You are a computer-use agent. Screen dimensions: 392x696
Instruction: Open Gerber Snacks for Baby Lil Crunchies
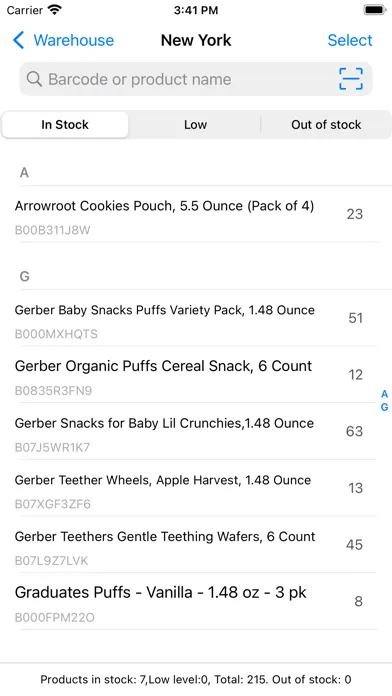(x=196, y=431)
